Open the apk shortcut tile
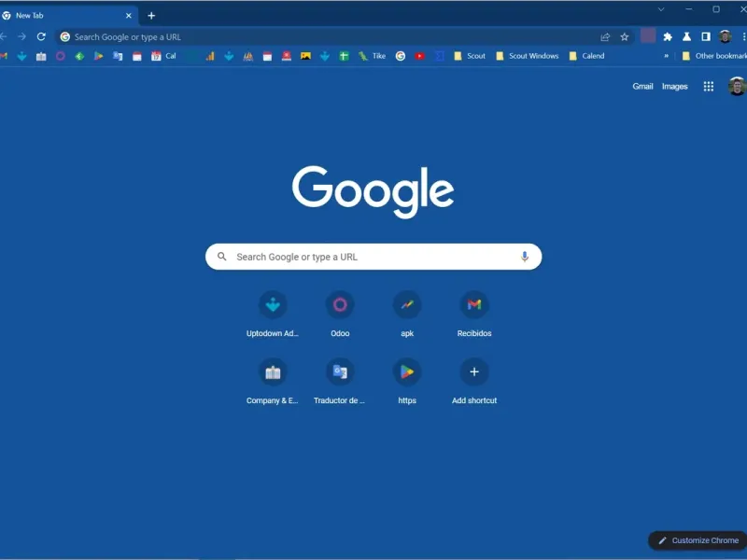The image size is (747, 560). pos(407,315)
